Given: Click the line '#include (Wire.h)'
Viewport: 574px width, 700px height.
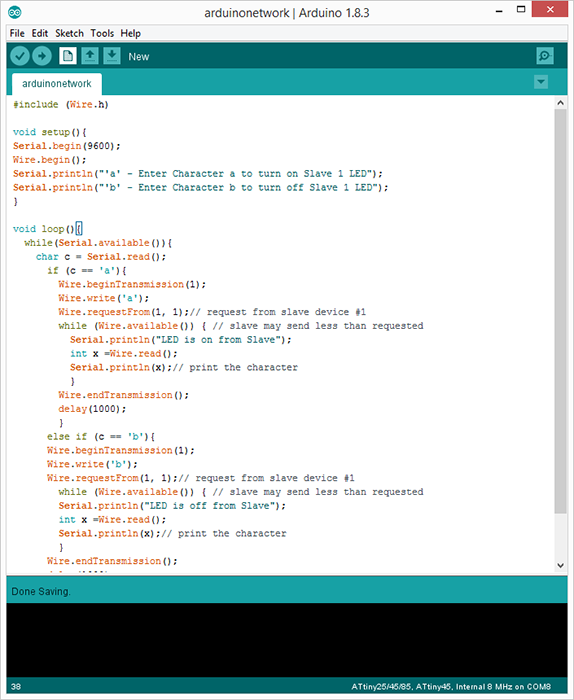Looking at the screenshot, I should click(61, 104).
